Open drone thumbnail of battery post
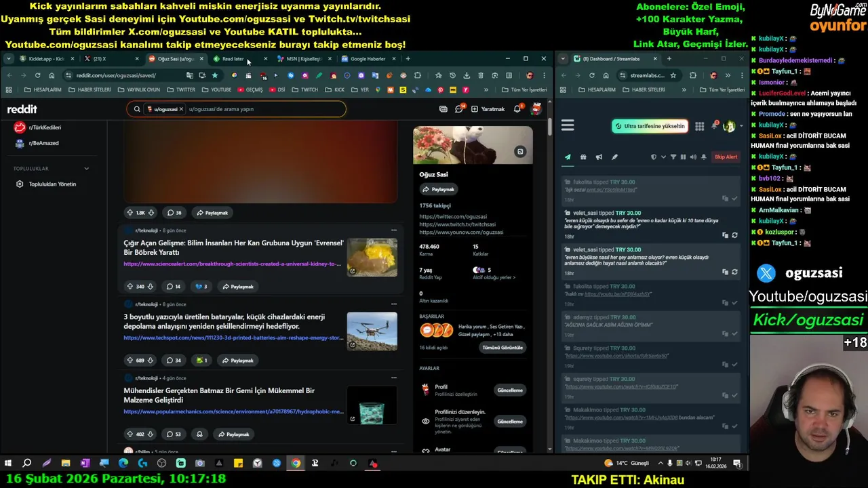 pyautogui.click(x=372, y=331)
